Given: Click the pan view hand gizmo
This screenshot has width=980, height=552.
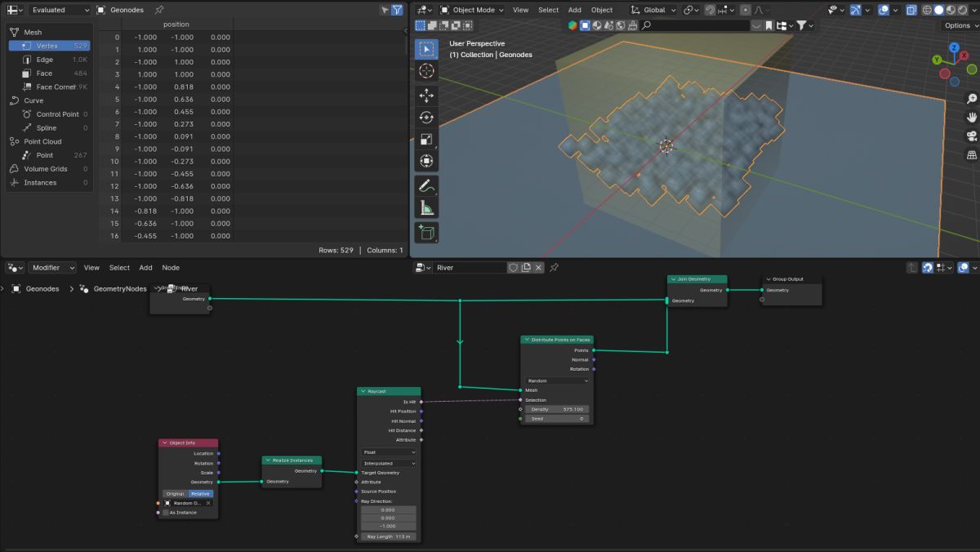Looking at the screenshot, I should [972, 118].
